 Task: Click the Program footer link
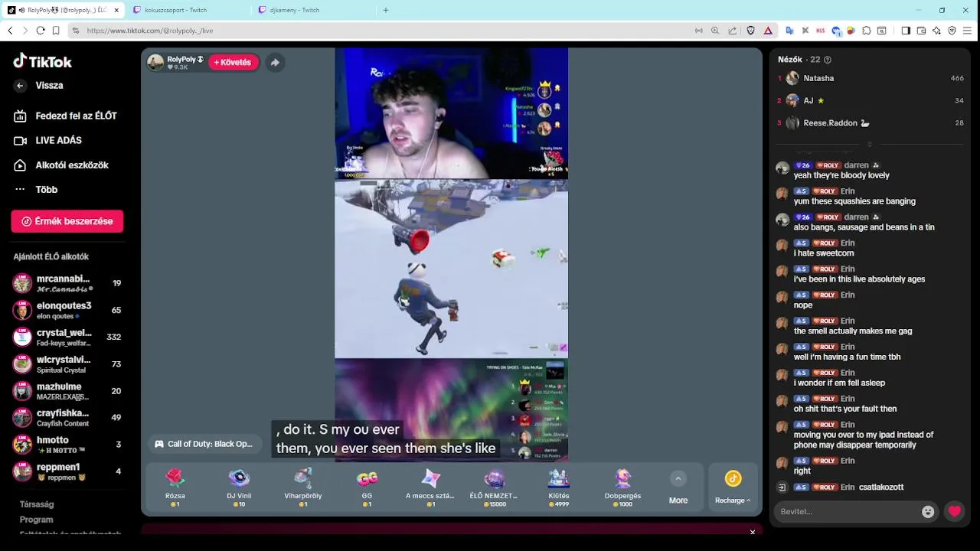click(37, 520)
